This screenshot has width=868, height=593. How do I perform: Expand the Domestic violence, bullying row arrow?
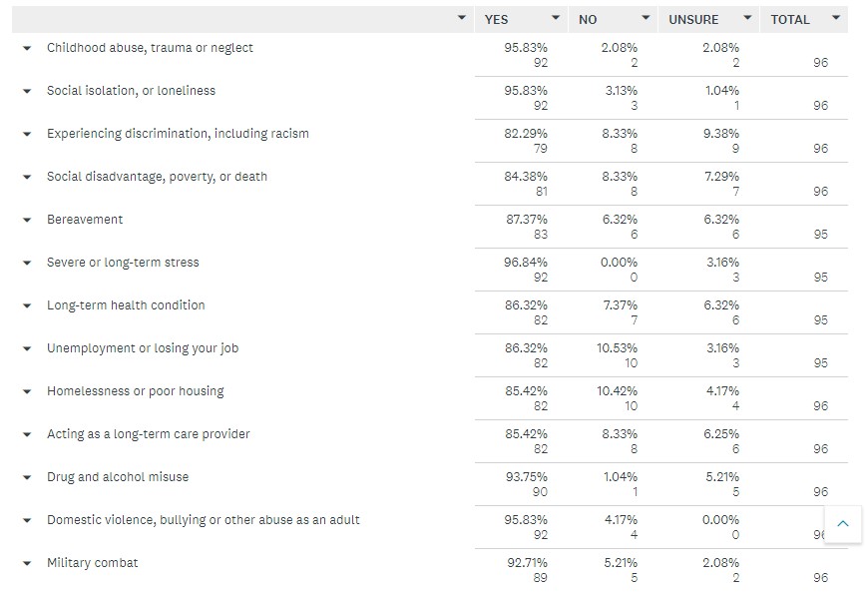pos(26,520)
